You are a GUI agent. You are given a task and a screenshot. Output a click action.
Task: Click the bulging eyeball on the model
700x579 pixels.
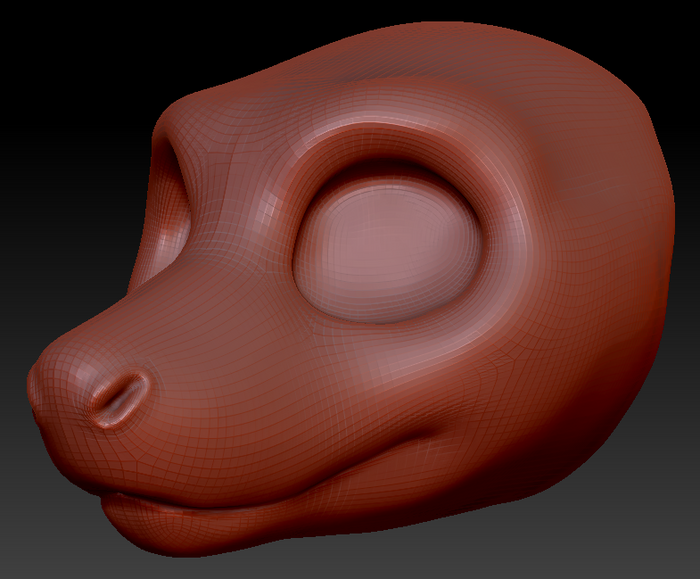point(388,251)
